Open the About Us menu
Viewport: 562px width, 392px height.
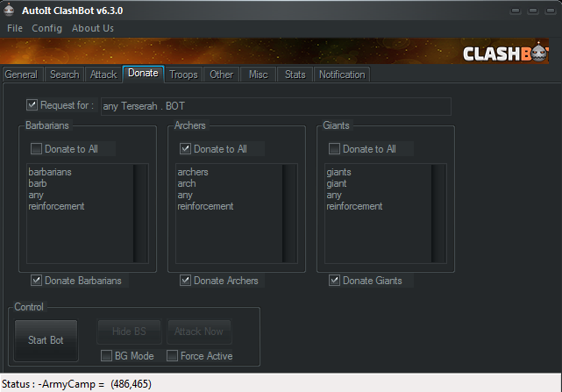coord(93,28)
